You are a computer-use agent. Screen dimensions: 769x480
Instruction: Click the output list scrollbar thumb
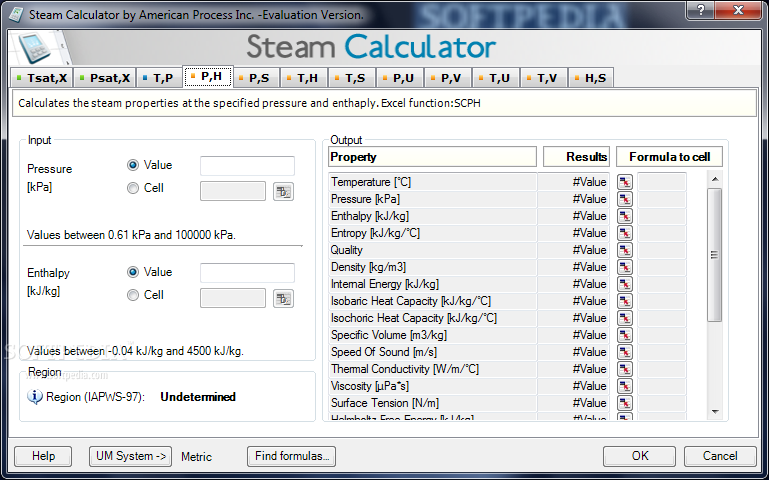pos(715,255)
